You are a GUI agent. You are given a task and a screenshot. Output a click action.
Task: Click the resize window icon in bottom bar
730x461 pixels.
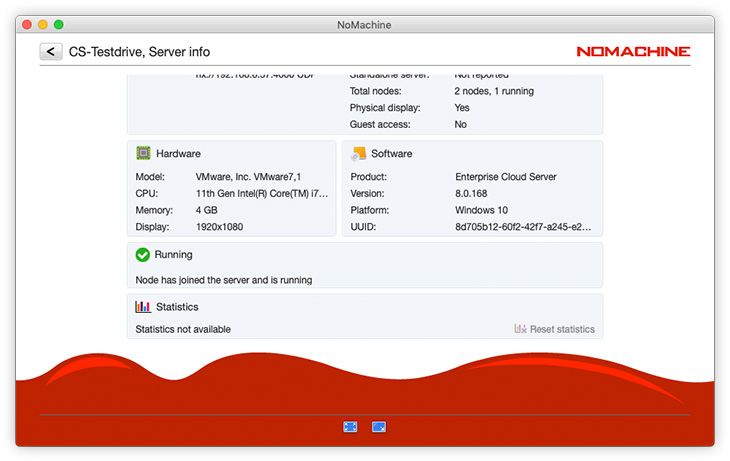click(379, 426)
